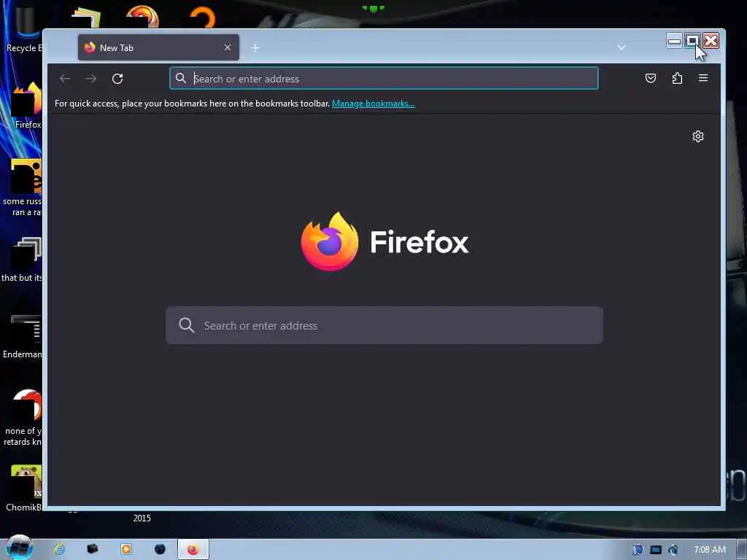This screenshot has width=747, height=560.
Task: Open the Manage bookmarks link
Action: pos(373,104)
